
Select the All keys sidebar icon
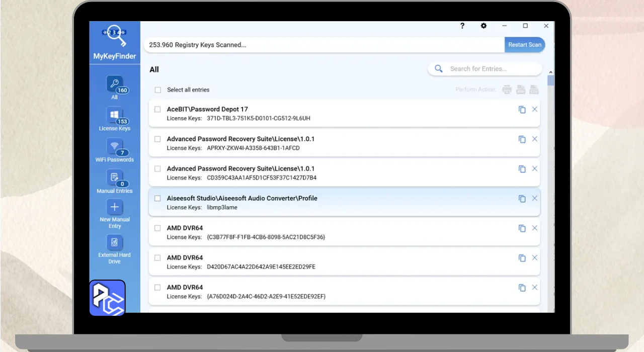115,84
